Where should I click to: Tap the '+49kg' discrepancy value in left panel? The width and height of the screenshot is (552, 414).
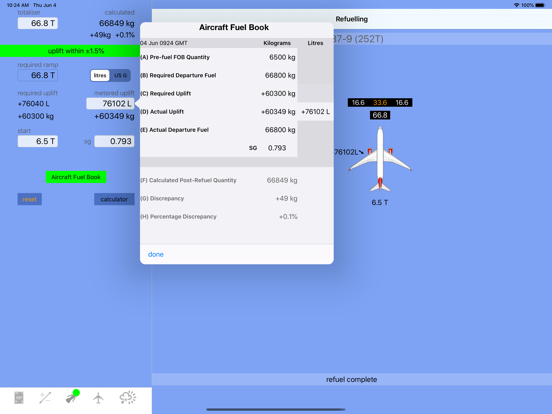[x=100, y=35]
